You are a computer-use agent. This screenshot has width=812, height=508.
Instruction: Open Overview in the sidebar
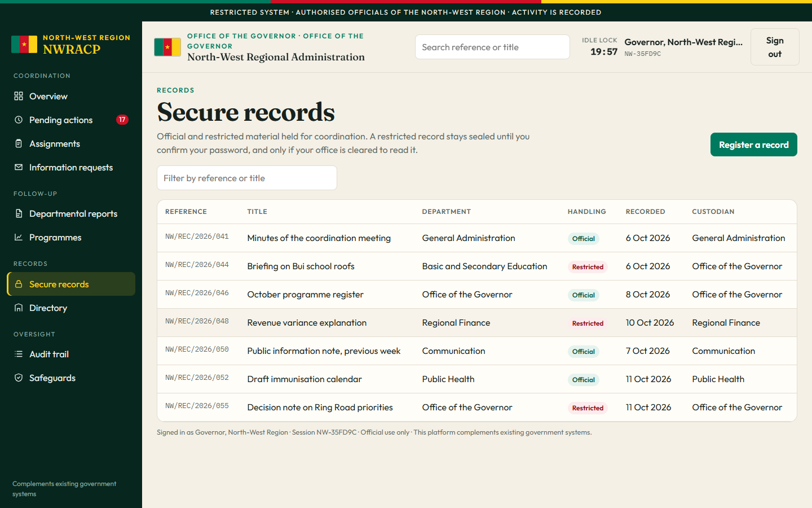71,96
